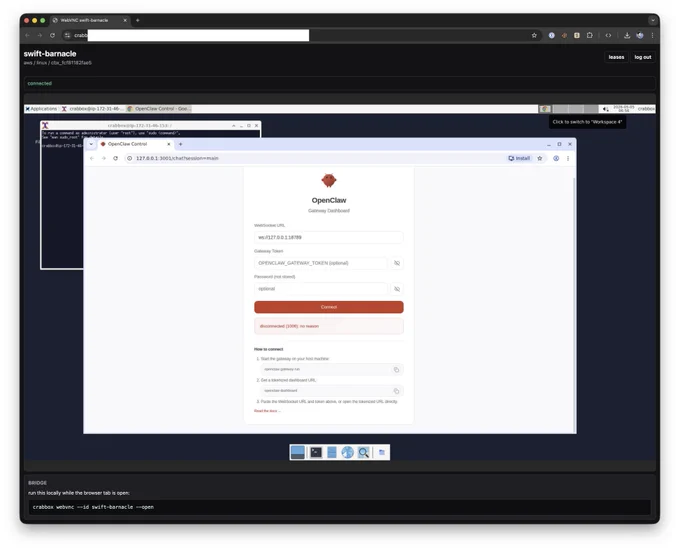Click the leases button
The image size is (680, 550).
(616, 57)
